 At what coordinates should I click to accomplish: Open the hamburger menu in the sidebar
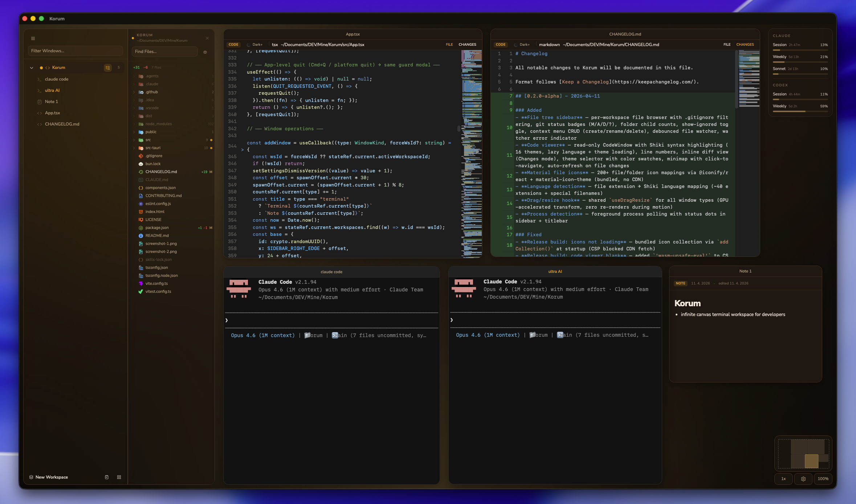[33, 38]
